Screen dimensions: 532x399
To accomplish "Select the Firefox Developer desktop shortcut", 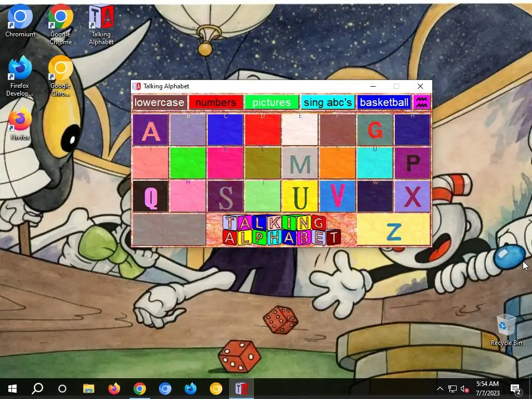I will (20, 76).
